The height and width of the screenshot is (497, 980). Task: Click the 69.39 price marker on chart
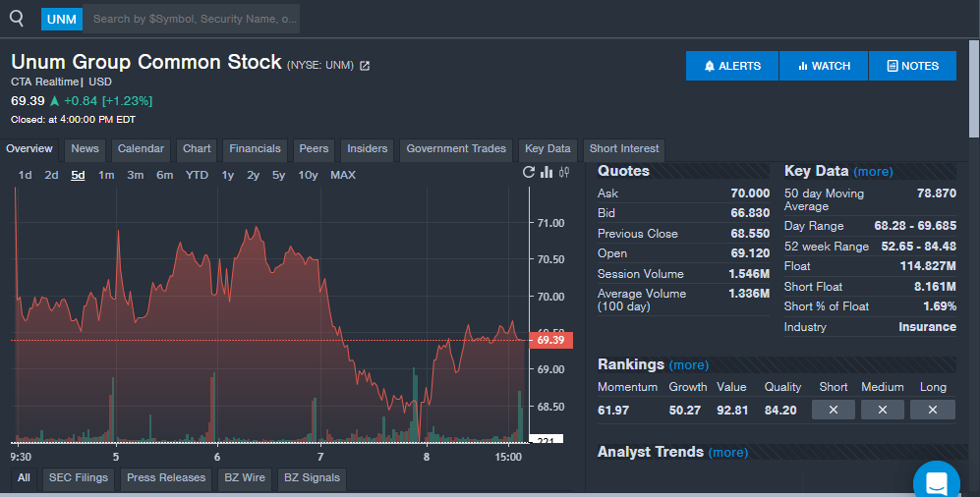(x=550, y=340)
